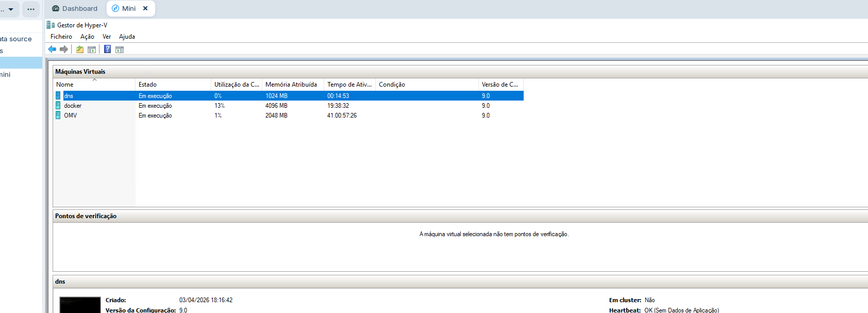Click the Máquinas Virtuais panel header
Image resolution: width=868 pixels, height=313 pixels.
pyautogui.click(x=460, y=72)
